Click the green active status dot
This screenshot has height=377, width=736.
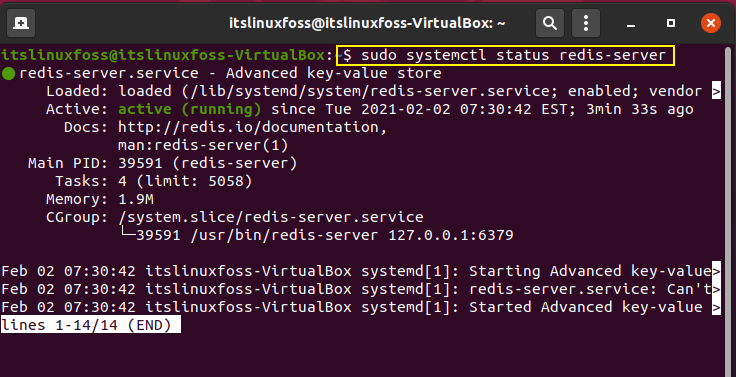(x=8, y=74)
